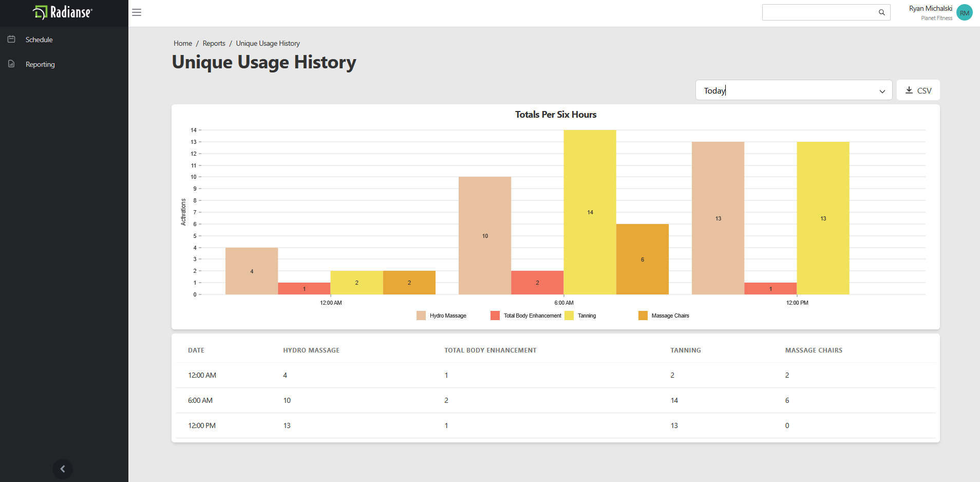980x482 pixels.
Task: Click the 6:00 AM Massage Chairs bar showing 6
Action: pos(643,259)
